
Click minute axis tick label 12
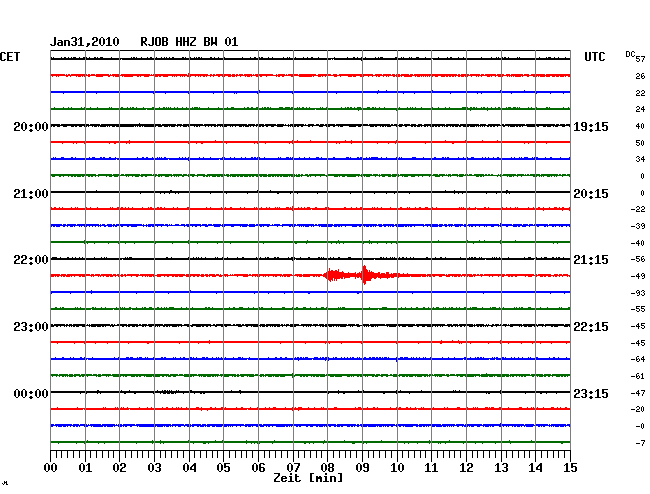(x=466, y=467)
